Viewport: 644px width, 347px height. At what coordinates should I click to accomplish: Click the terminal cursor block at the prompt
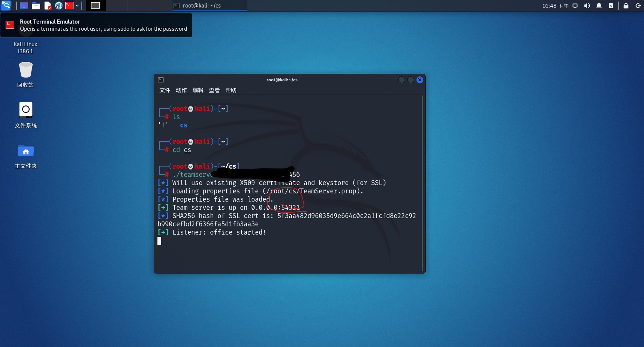(159, 241)
